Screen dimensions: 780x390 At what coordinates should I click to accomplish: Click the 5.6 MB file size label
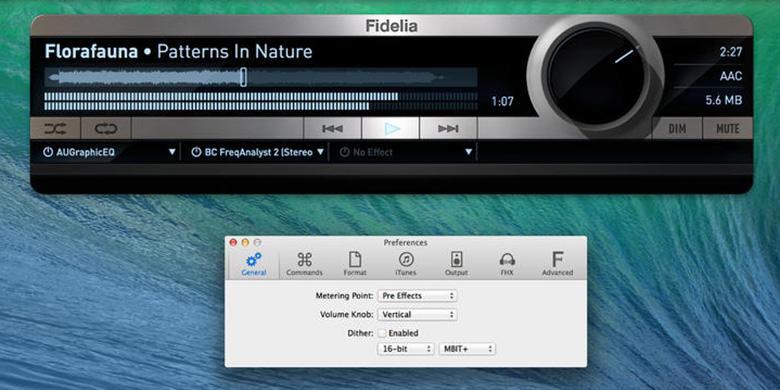[x=724, y=100]
